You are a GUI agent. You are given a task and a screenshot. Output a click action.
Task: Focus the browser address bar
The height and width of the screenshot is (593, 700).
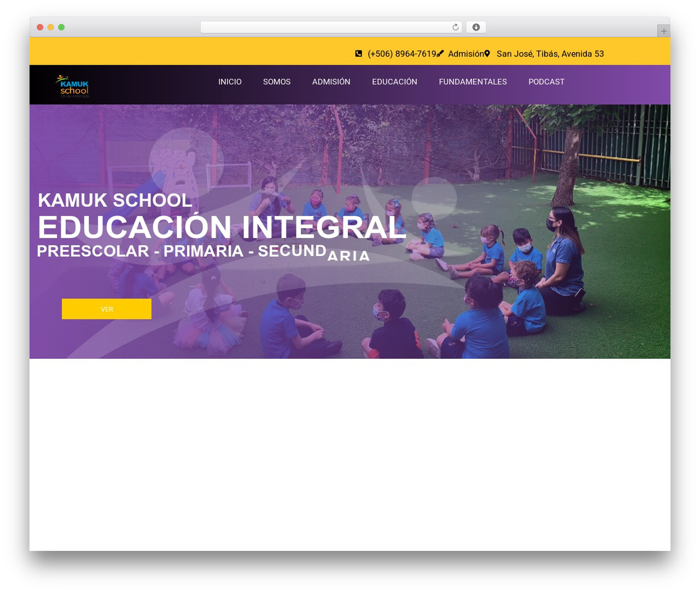coord(331,27)
